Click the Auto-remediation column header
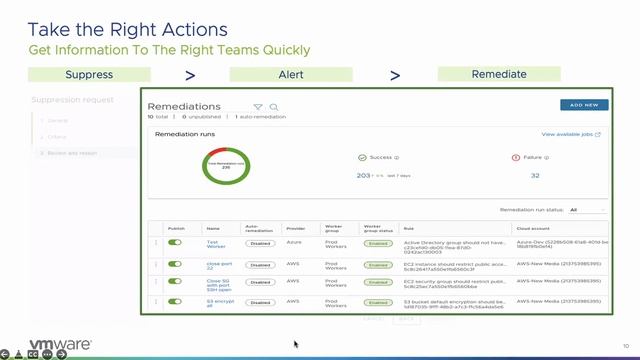This screenshot has height=360, width=640. coord(259,229)
